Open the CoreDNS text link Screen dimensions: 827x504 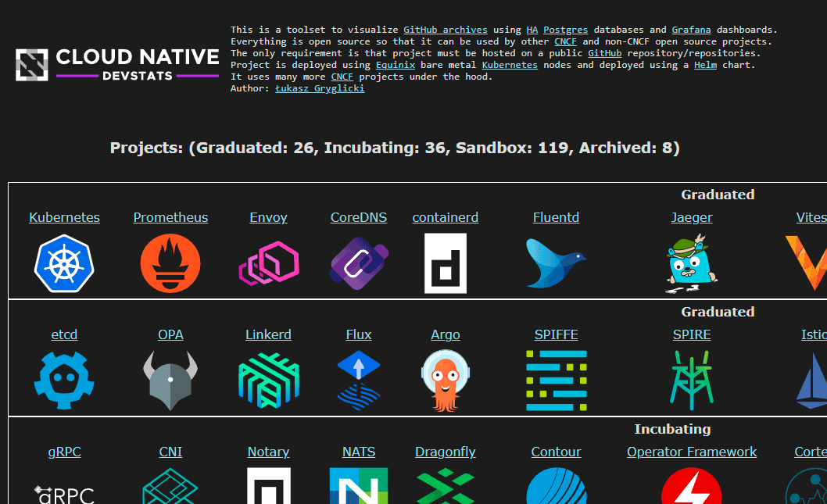pos(359,217)
